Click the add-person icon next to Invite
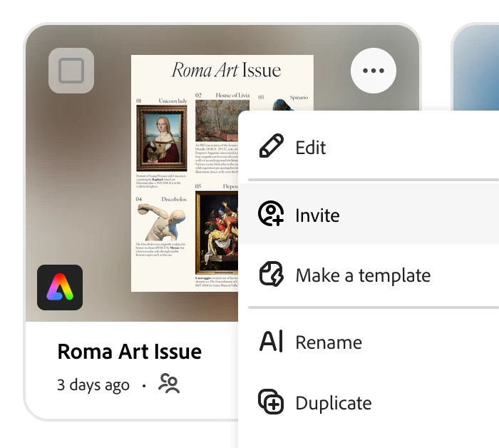Image resolution: width=499 pixels, height=448 pixels. point(271,213)
